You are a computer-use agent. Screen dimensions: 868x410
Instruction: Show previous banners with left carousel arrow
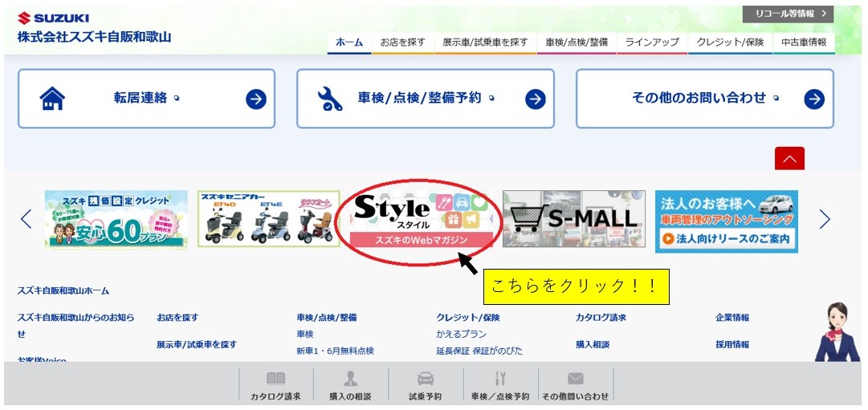[26, 219]
